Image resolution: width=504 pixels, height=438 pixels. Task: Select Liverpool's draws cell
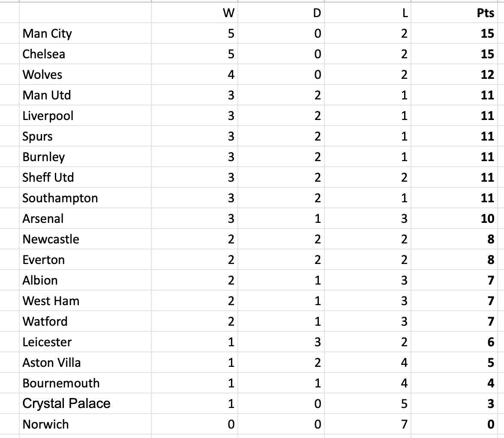(281, 115)
